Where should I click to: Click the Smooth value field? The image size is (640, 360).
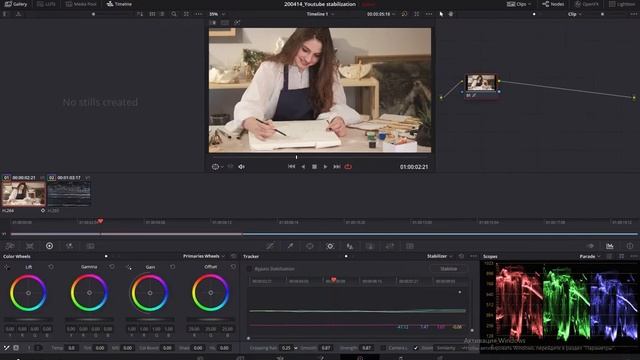click(x=325, y=348)
